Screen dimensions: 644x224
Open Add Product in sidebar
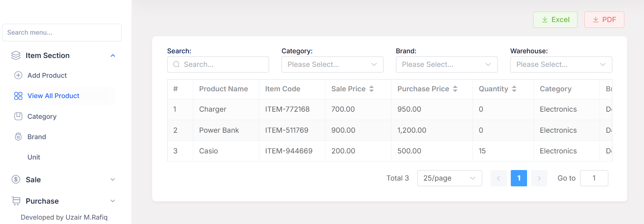click(47, 75)
